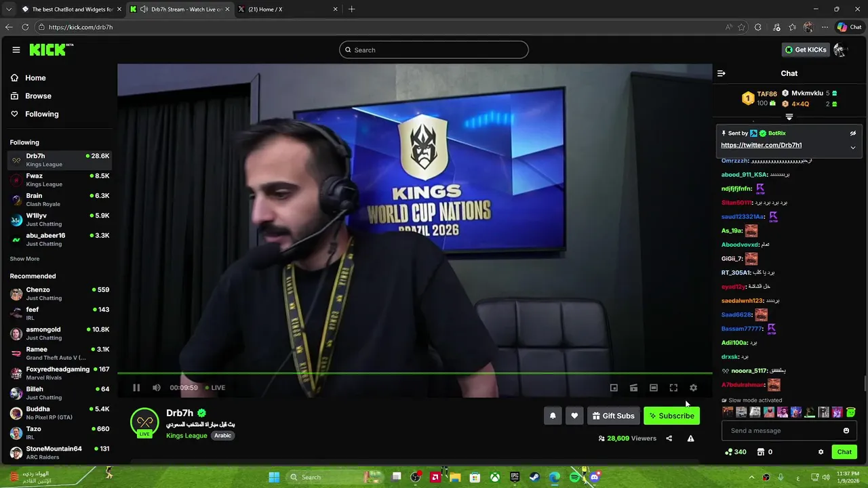Open chat settings gear icon
Viewport: 868px width, 488px height.
tap(821, 452)
